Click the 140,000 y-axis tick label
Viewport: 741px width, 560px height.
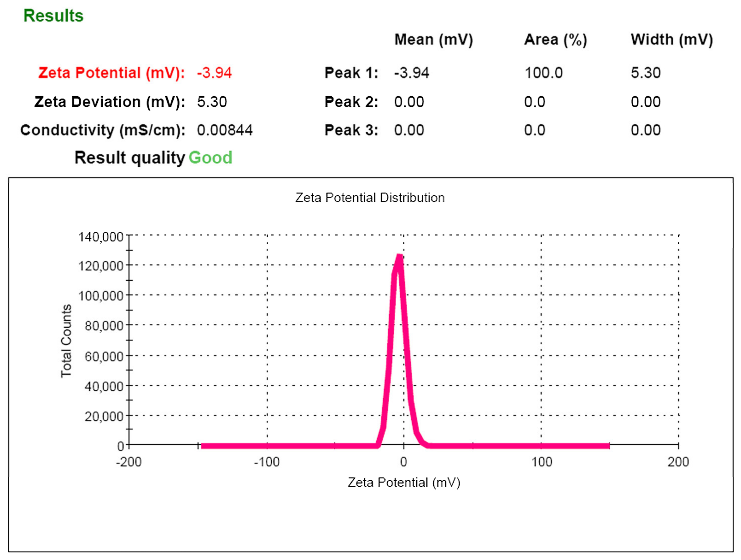pos(101,237)
